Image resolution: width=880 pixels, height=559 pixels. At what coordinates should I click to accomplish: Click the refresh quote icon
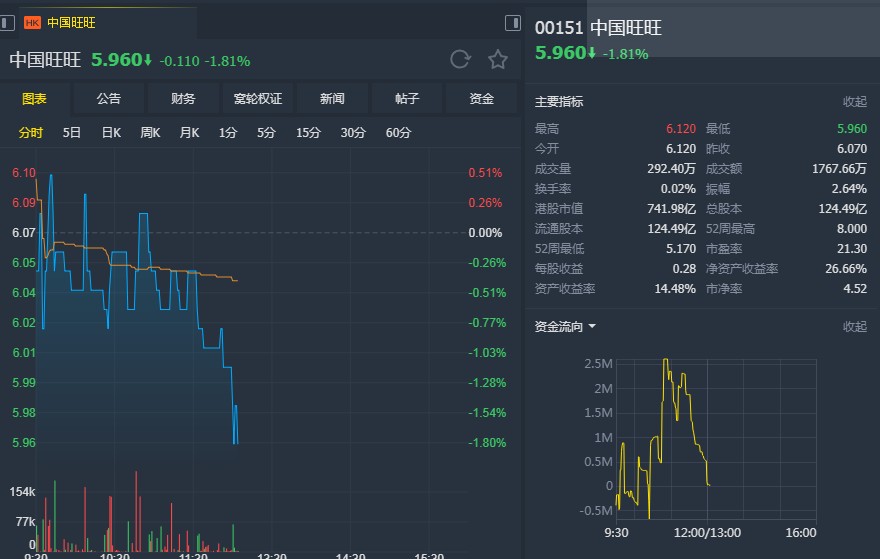(460, 59)
